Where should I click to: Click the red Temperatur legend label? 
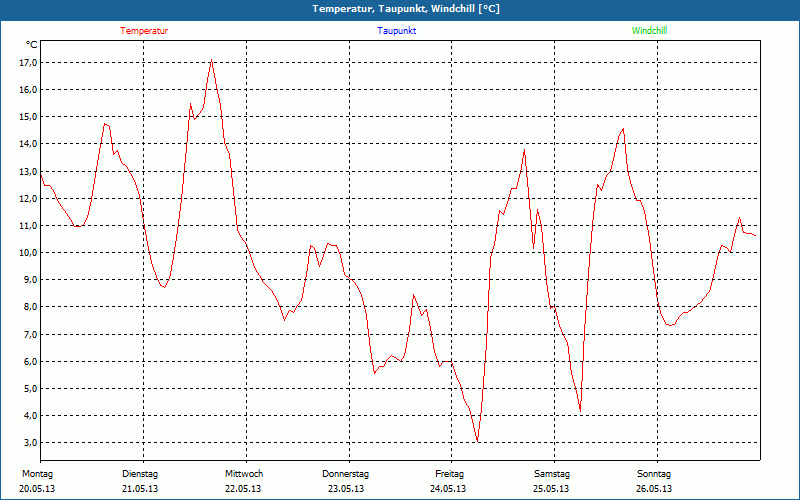144,31
